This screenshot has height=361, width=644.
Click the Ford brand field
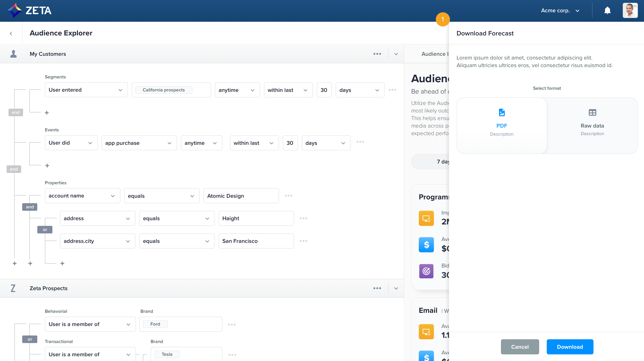[x=181, y=324]
